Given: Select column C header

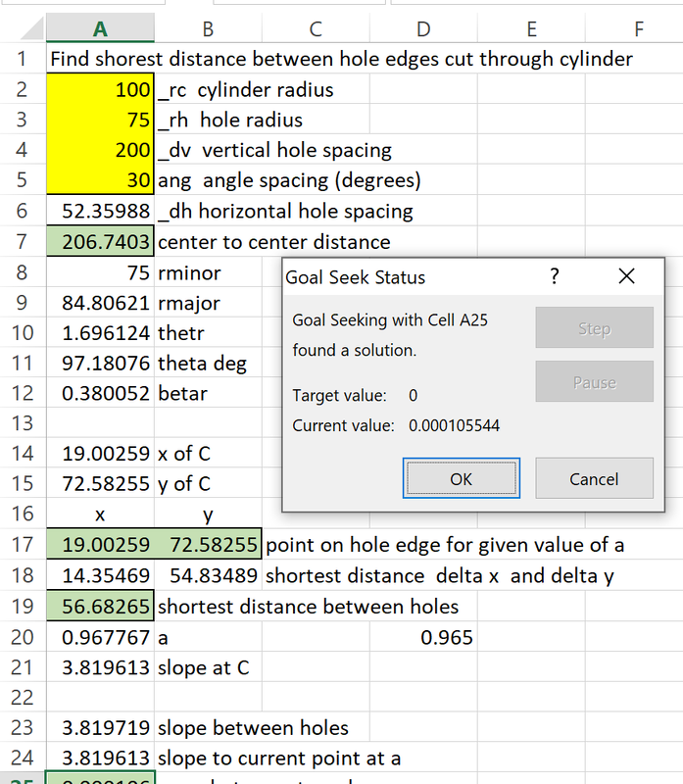Looking at the screenshot, I should [316, 29].
